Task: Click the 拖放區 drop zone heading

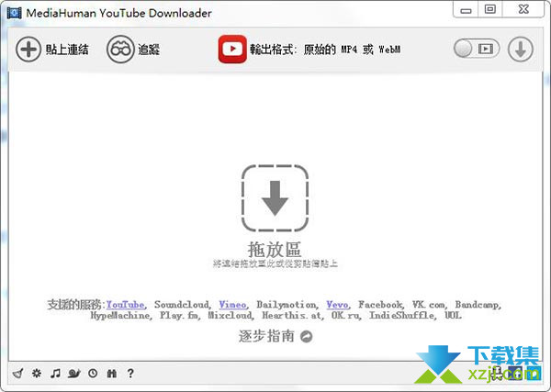Action: pyautogui.click(x=275, y=250)
